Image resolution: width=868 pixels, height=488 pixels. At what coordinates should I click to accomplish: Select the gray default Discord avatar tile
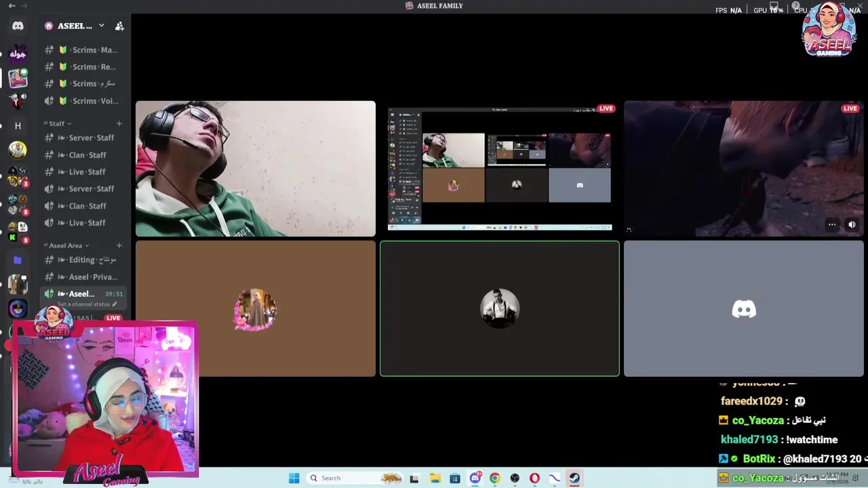pos(744,308)
